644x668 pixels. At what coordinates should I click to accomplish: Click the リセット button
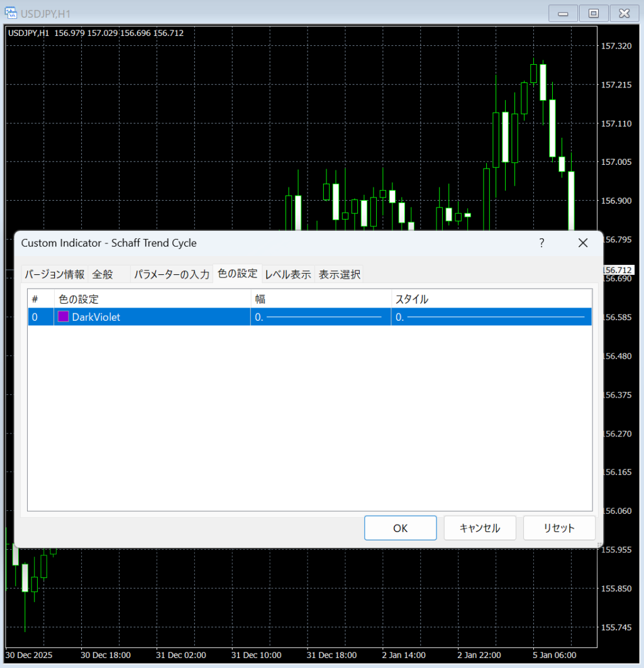click(559, 528)
